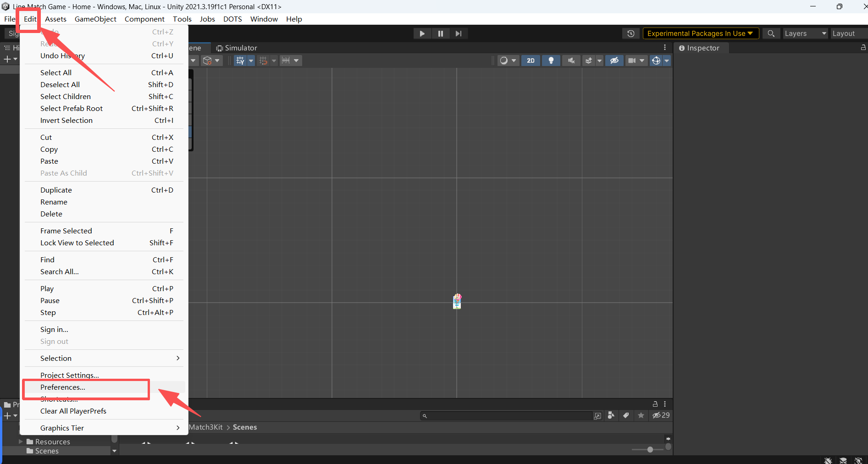868x464 pixels.
Task: Click the scene camera settings icon
Action: coord(632,61)
